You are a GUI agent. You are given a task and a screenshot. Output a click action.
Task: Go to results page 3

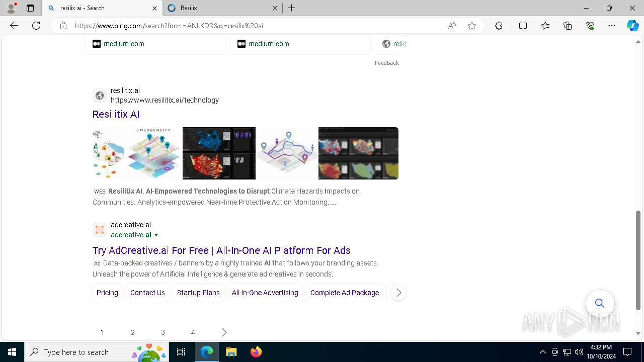click(163, 332)
